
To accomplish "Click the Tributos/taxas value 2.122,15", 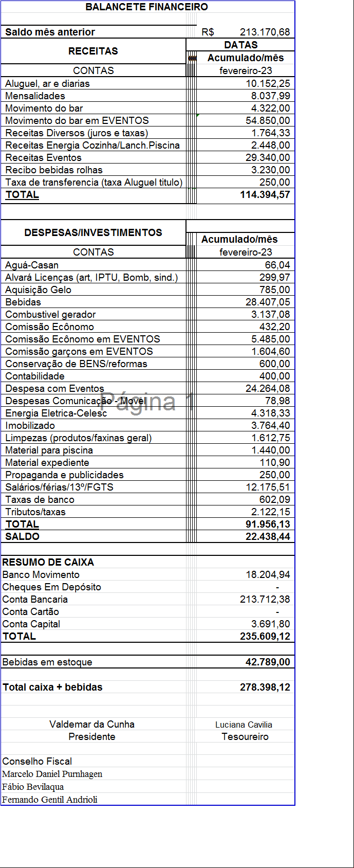I will tap(270, 512).
